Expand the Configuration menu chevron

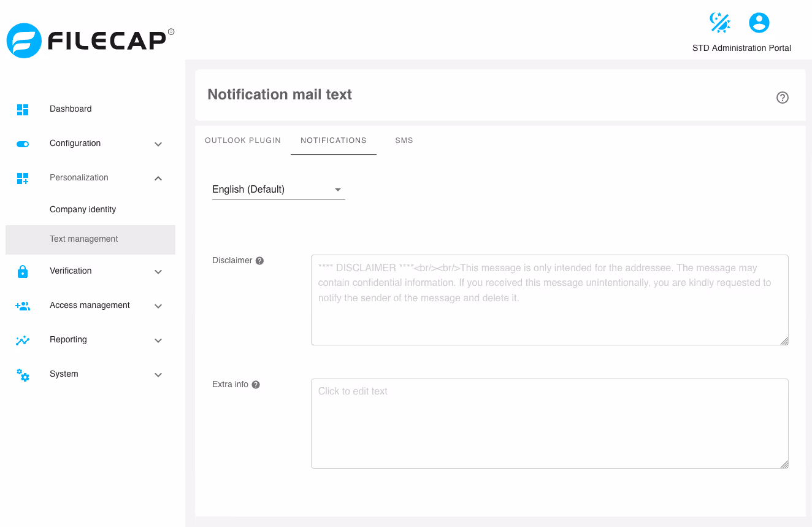tap(158, 144)
